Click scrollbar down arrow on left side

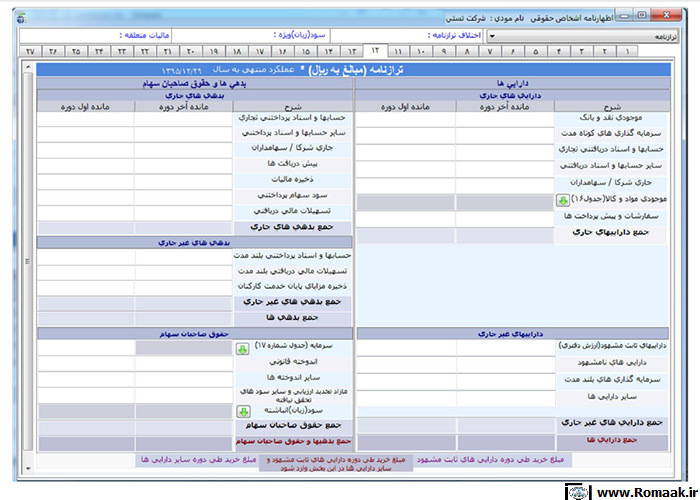tap(28, 468)
